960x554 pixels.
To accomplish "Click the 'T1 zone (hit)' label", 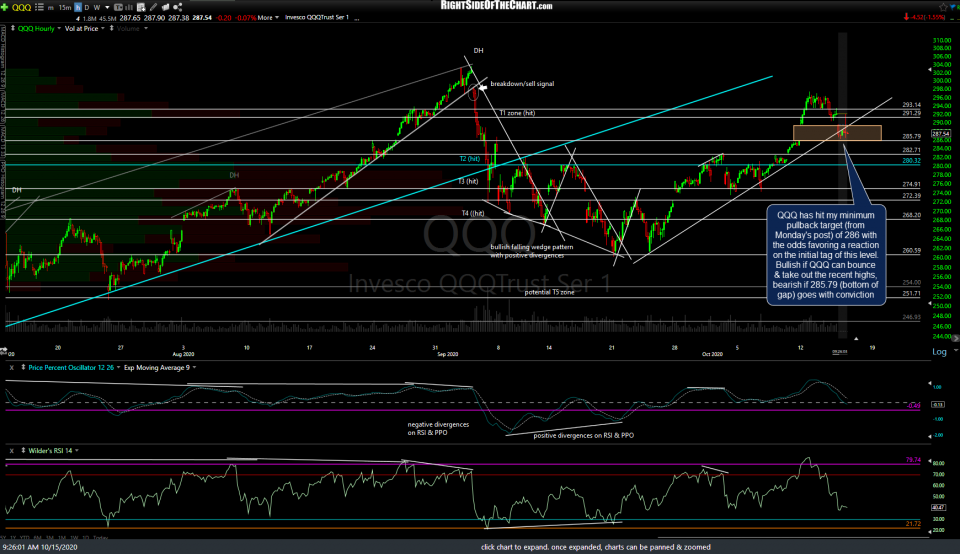I will click(x=517, y=113).
